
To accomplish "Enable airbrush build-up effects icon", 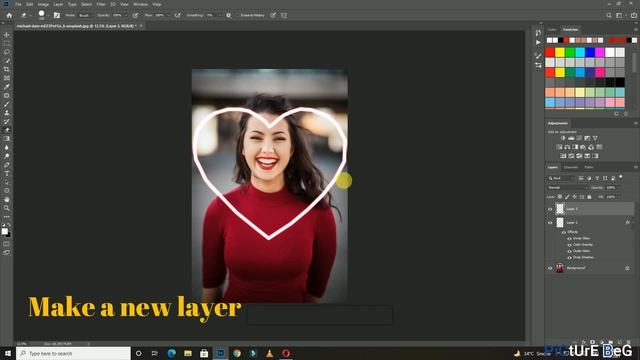I will click(x=178, y=15).
